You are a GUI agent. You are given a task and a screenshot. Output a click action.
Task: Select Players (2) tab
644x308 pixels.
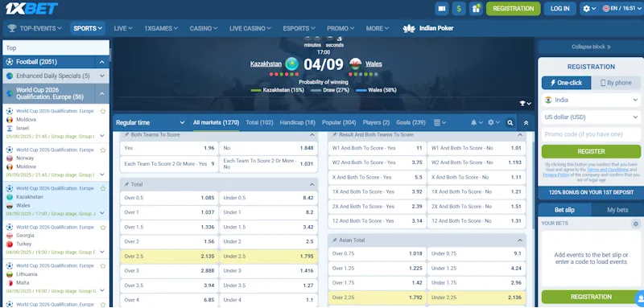click(376, 122)
